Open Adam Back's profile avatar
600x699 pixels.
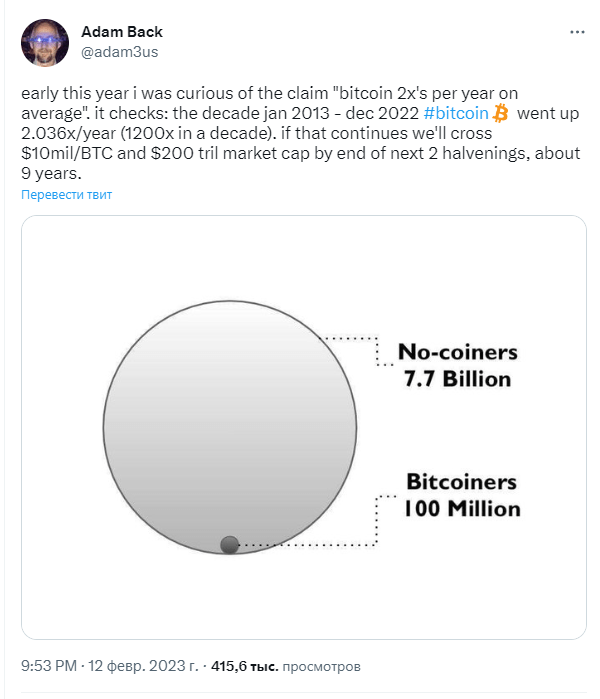[x=45, y=43]
